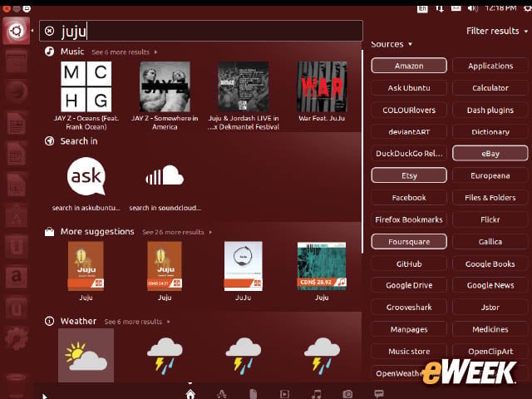This screenshot has width=532, height=399.
Task: Open the network indicator in top panel
Action: click(x=440, y=8)
